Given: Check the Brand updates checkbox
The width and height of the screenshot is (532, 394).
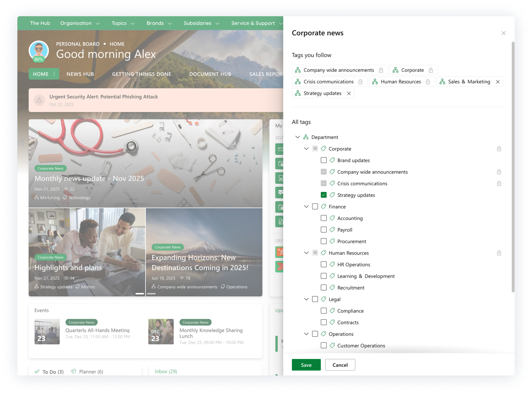Looking at the screenshot, I should (323, 160).
